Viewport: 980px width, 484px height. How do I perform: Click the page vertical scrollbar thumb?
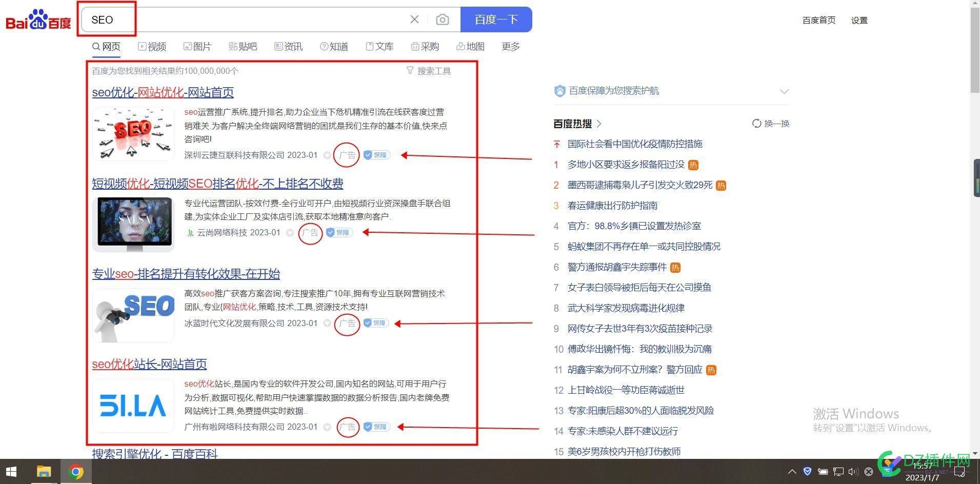(x=975, y=50)
